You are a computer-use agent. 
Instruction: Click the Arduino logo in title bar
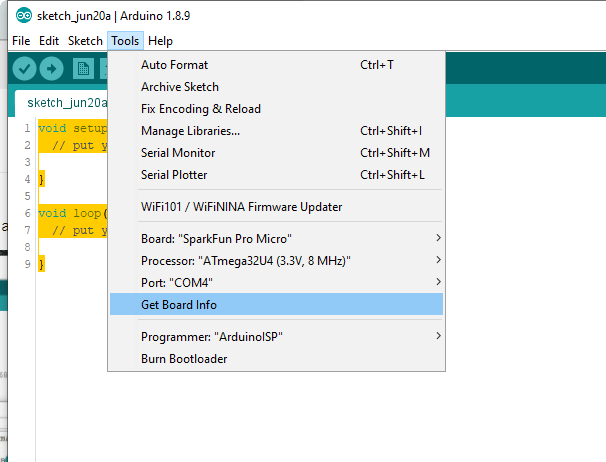click(x=24, y=16)
